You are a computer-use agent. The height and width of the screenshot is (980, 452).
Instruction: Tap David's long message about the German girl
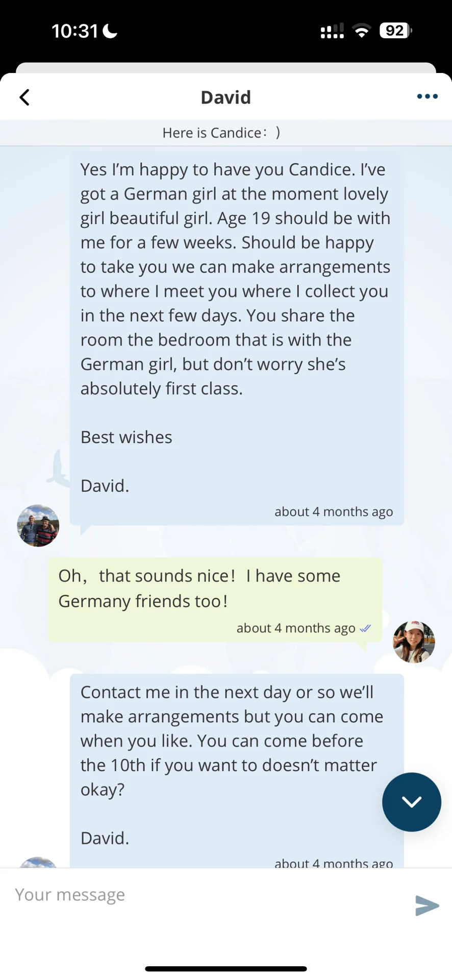237,337
